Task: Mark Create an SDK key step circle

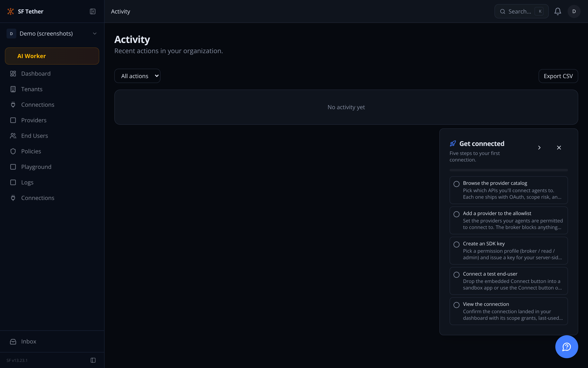Action: coord(457,244)
